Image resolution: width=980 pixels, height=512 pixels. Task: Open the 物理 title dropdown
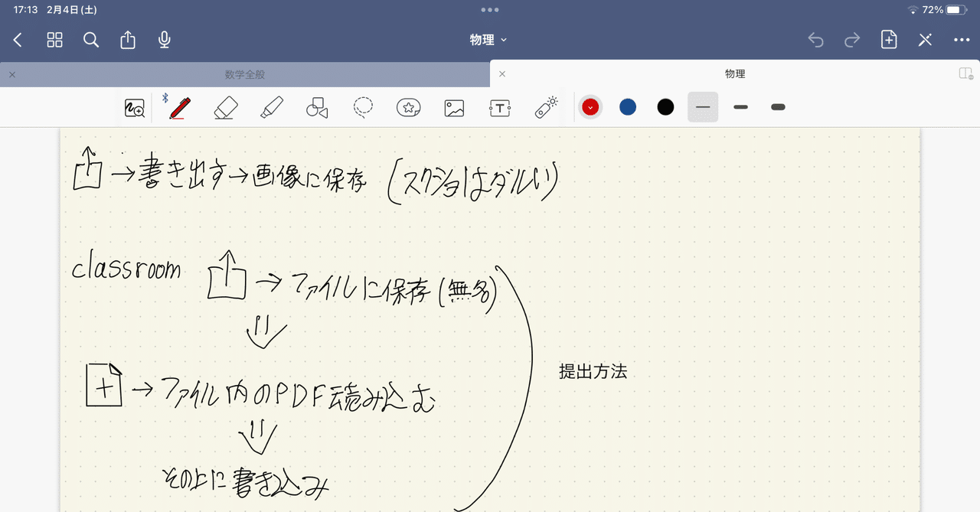[x=488, y=40]
